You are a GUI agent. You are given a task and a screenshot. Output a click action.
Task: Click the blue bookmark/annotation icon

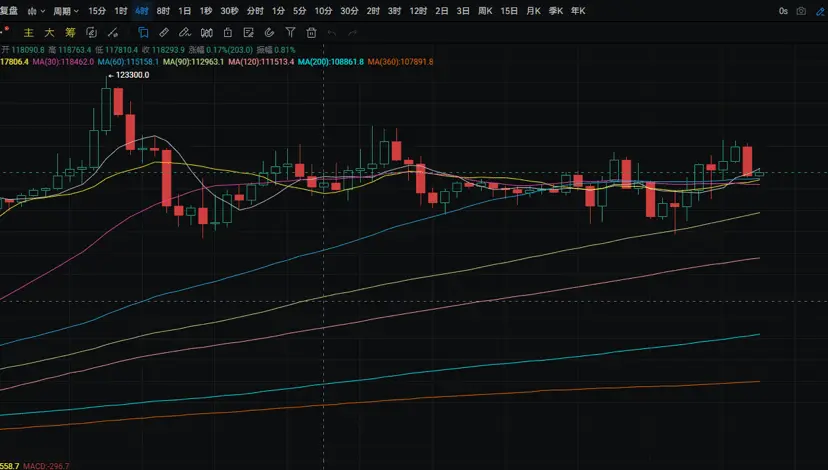point(143,33)
